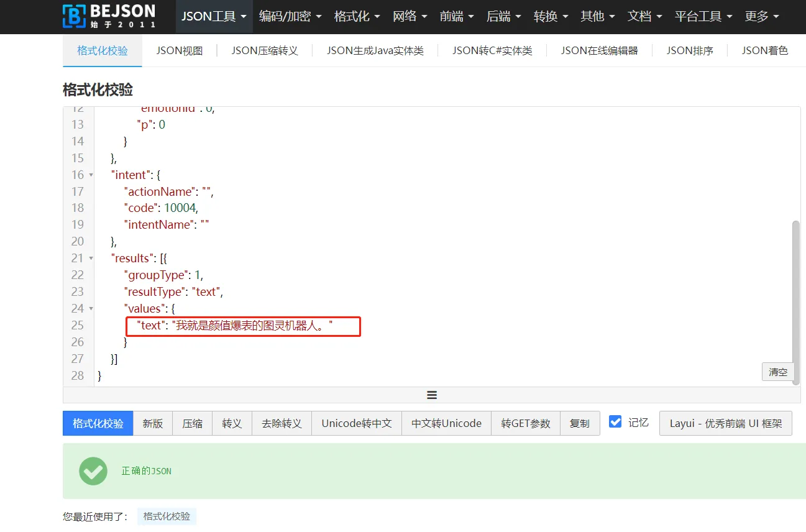
Task: Click the Unicode转中文 button
Action: point(357,423)
